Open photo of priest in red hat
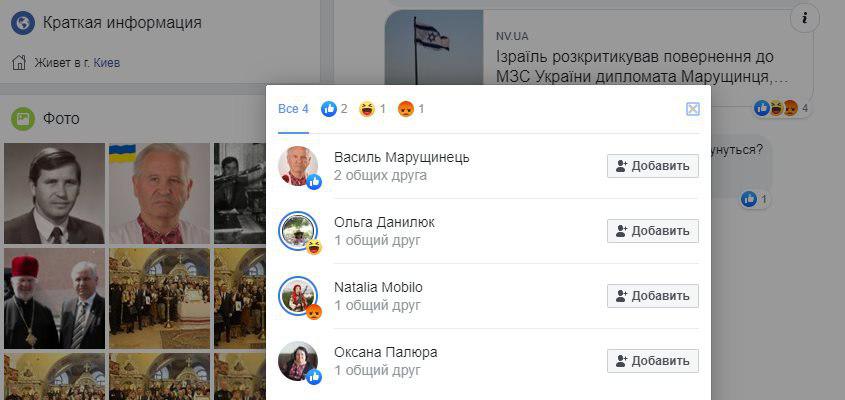 54,298
